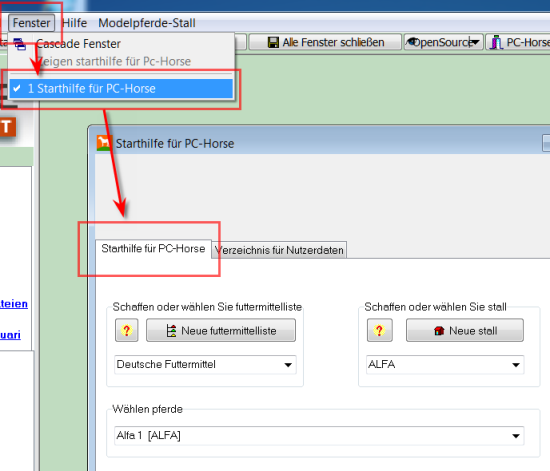Click help icon for stall section

coord(380,330)
